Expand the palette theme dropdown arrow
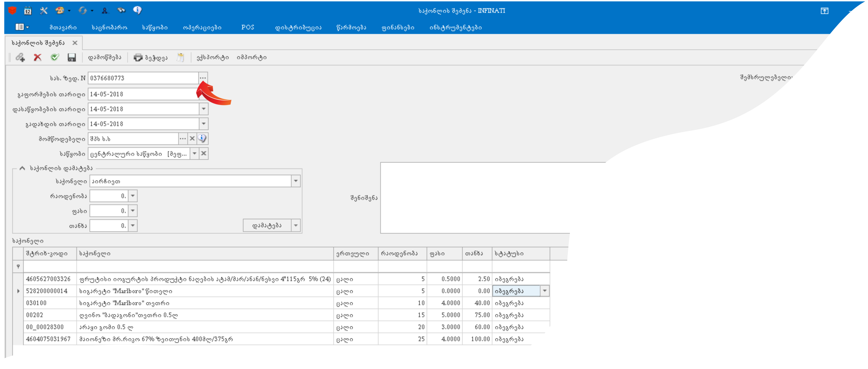 [x=69, y=11]
